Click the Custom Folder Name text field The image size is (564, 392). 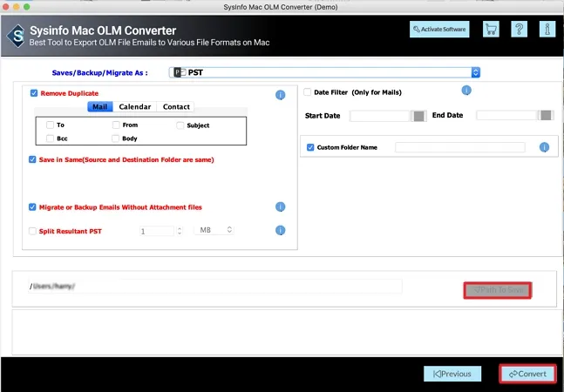pyautogui.click(x=460, y=147)
